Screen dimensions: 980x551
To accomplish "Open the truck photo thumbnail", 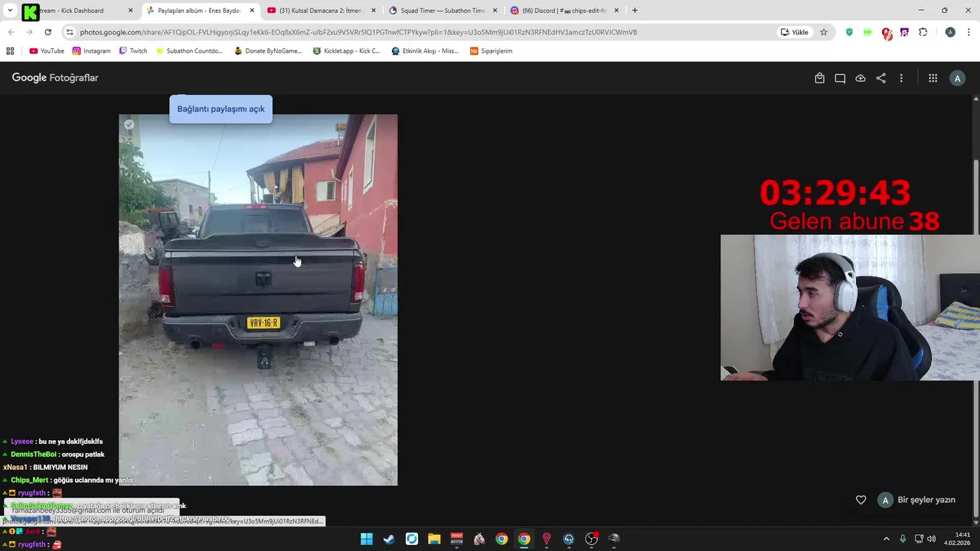I will [x=258, y=300].
